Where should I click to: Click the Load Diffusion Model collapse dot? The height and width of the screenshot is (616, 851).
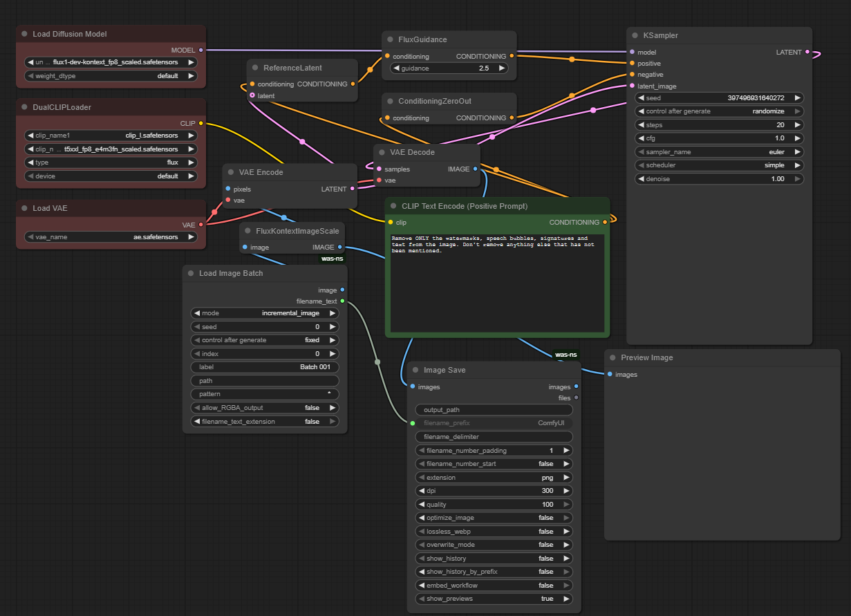[24, 34]
